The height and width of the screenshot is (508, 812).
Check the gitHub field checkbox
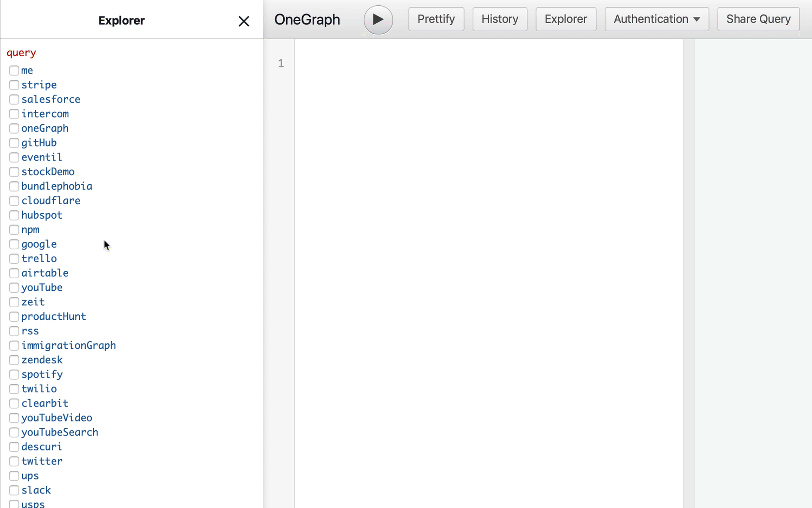click(14, 143)
